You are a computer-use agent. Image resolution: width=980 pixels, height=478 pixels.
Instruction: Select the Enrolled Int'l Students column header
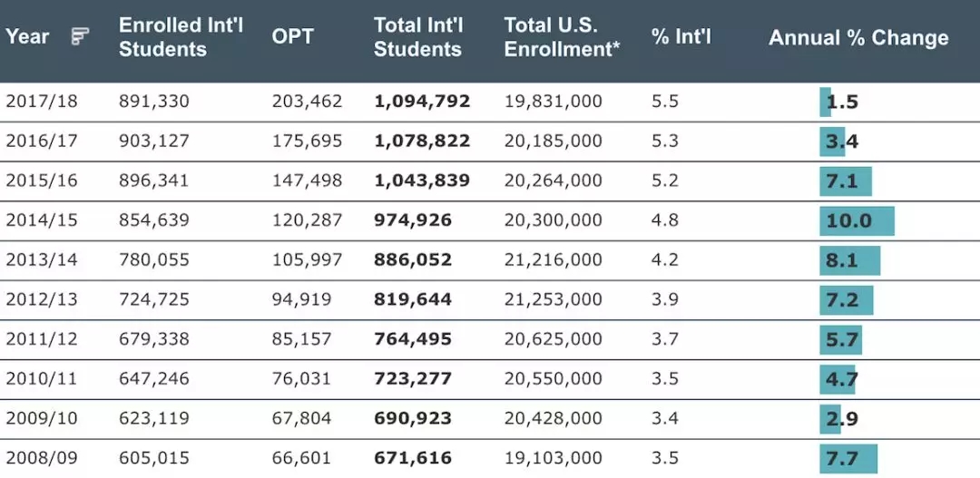pos(181,37)
